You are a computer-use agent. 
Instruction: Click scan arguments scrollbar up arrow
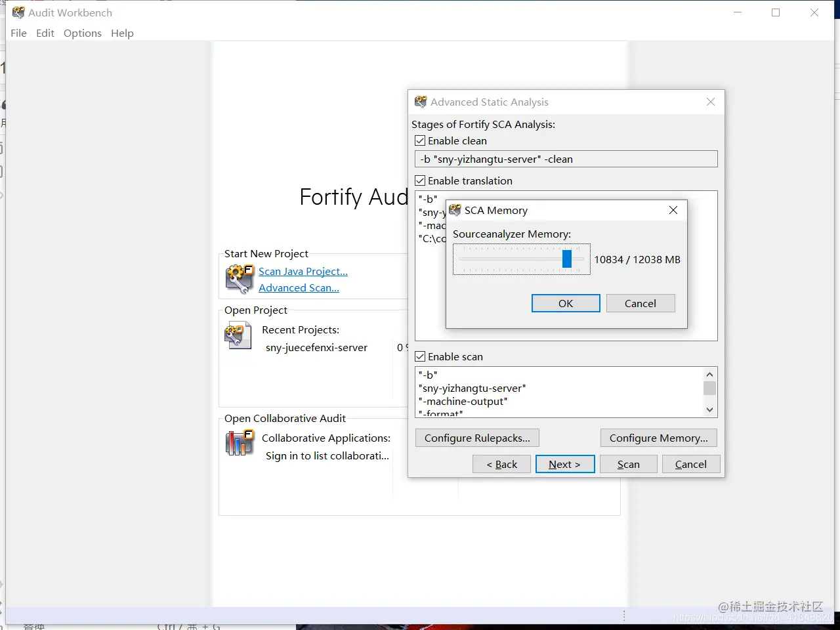coord(709,373)
